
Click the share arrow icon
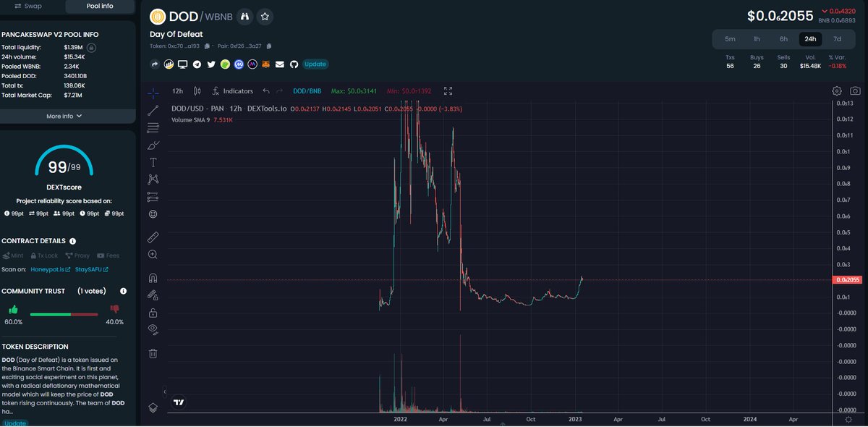point(155,64)
